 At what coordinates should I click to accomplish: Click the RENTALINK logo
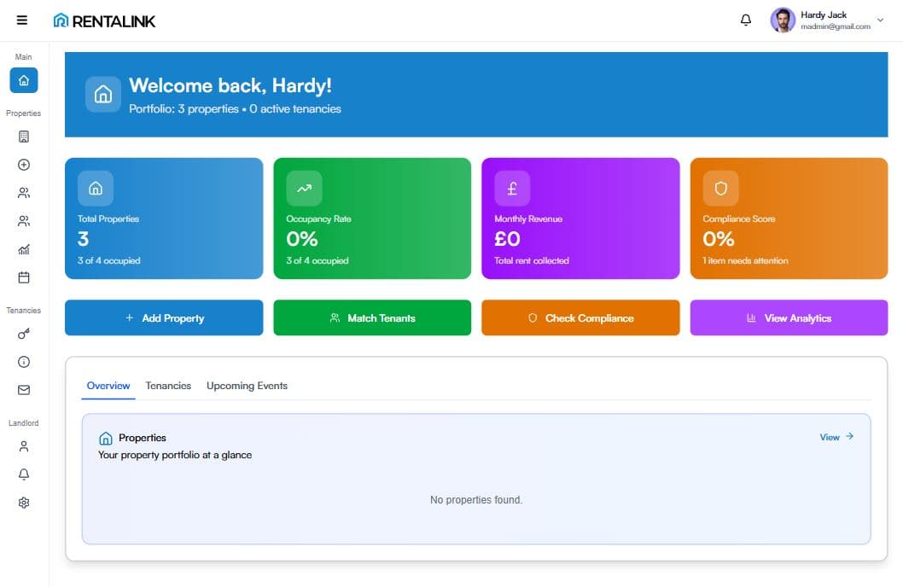pos(104,20)
